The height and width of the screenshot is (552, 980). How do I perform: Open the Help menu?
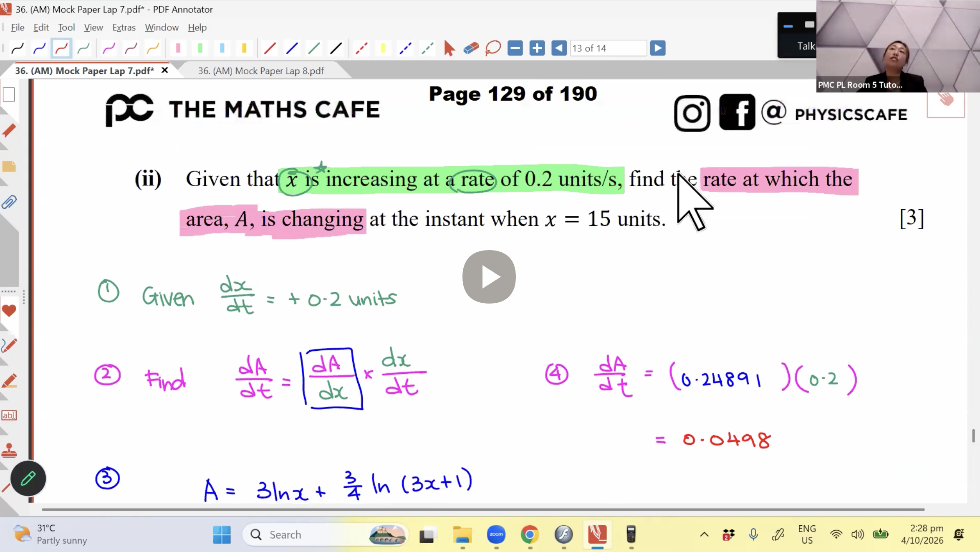click(x=197, y=28)
